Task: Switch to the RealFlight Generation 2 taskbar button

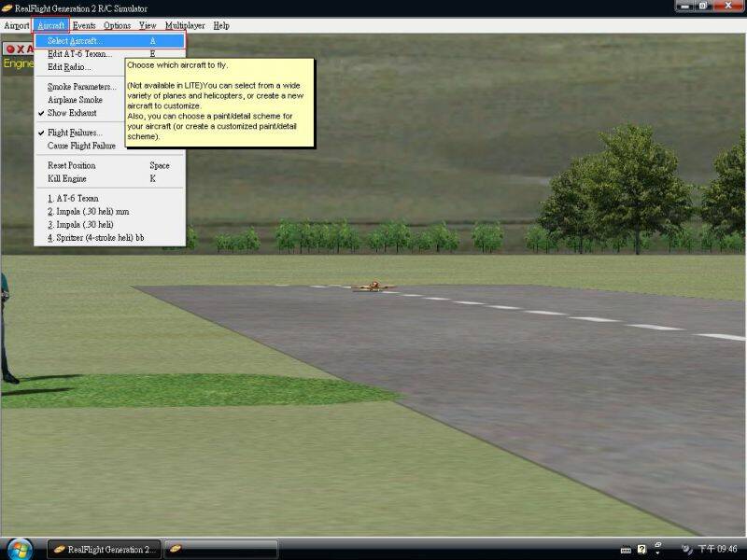Action: [105, 549]
